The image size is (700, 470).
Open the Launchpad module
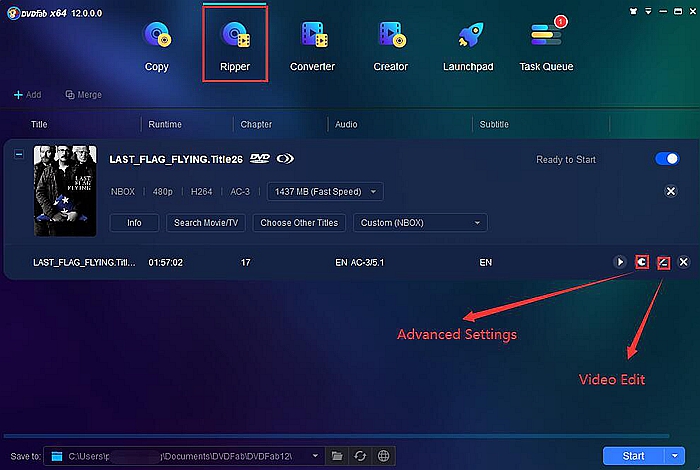point(468,47)
